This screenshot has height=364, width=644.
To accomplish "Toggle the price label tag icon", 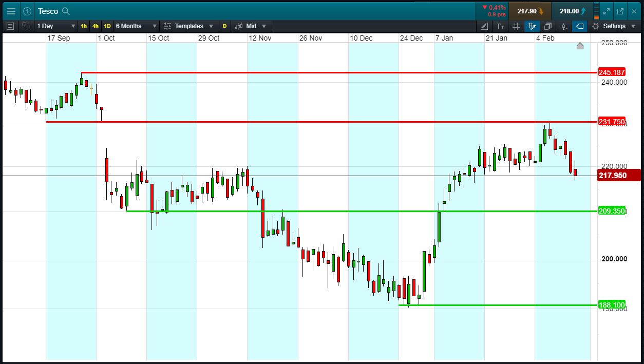I will [x=580, y=26].
